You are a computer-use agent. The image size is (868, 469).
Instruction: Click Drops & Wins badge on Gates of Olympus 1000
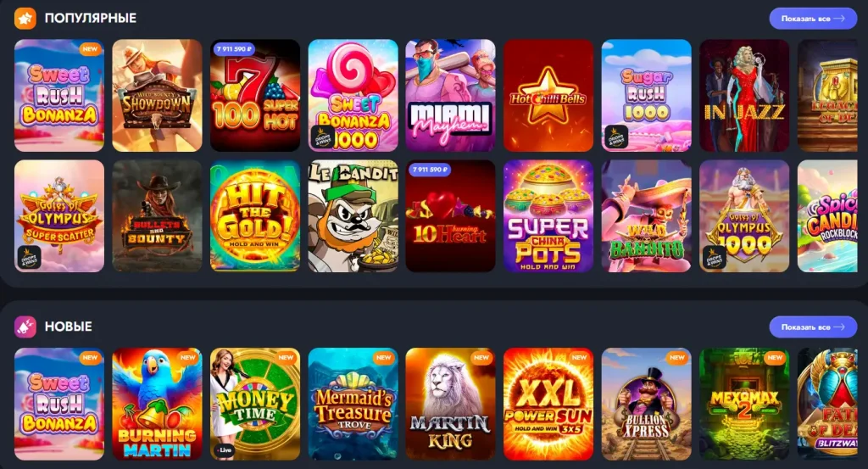(x=714, y=258)
